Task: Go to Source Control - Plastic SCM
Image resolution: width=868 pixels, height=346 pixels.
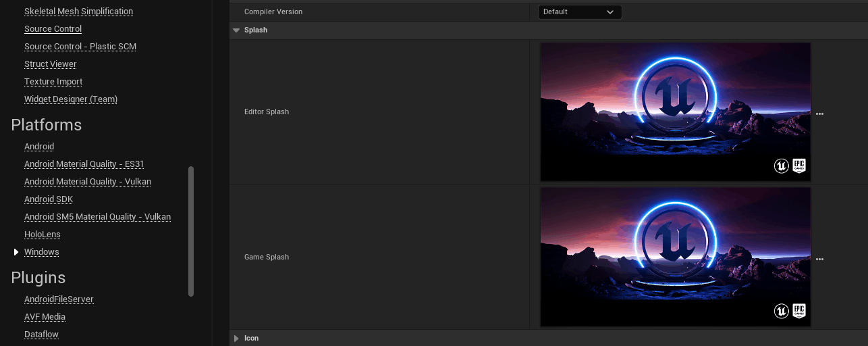Action: coord(80,47)
